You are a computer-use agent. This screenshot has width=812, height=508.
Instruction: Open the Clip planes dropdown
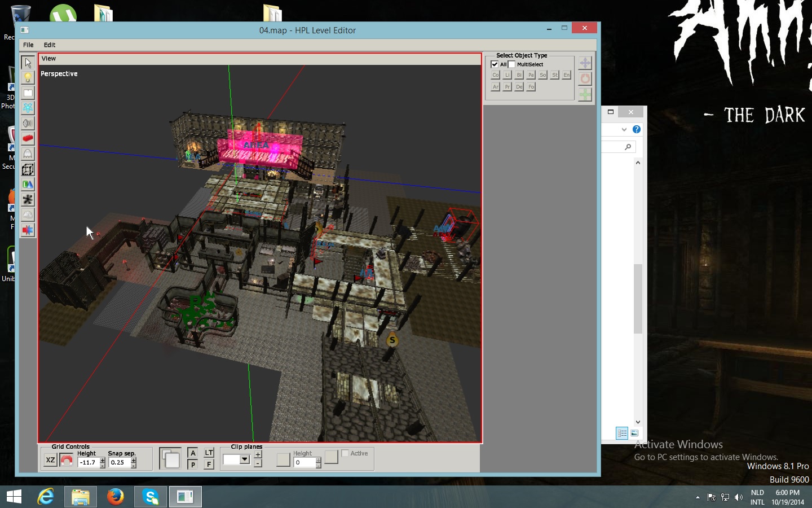pos(245,459)
